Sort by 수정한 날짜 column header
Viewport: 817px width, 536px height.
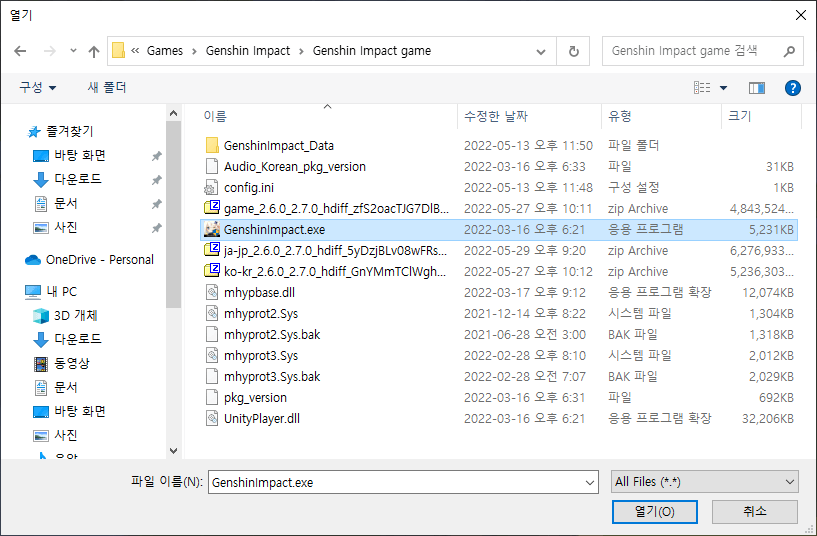(496, 116)
